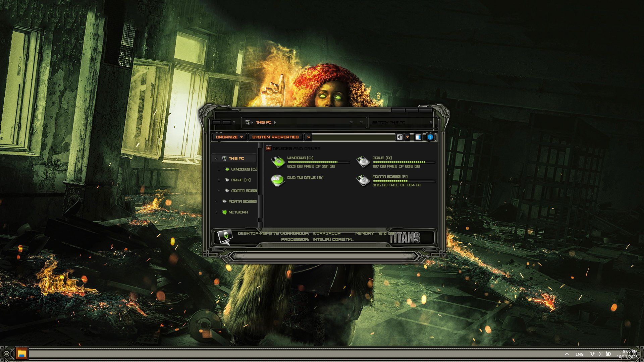The width and height of the screenshot is (644, 362).
Task: Click the volume icon in system tray
Action: tap(599, 354)
